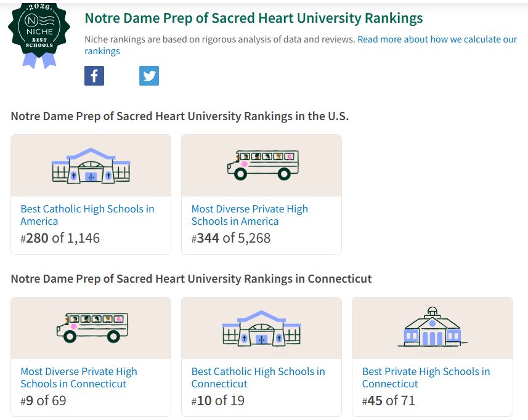Click Catholic school illustration in U.S. rankings
This screenshot has height=420, width=528.
tap(91, 166)
